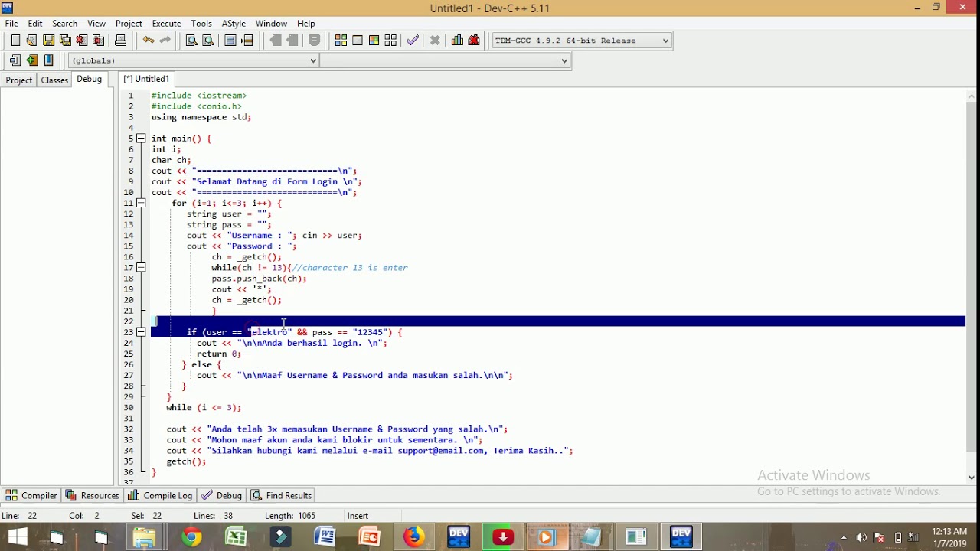Viewport: 980px width, 551px height.
Task: Click the 'while (i <= 3);' line
Action: coord(204,407)
